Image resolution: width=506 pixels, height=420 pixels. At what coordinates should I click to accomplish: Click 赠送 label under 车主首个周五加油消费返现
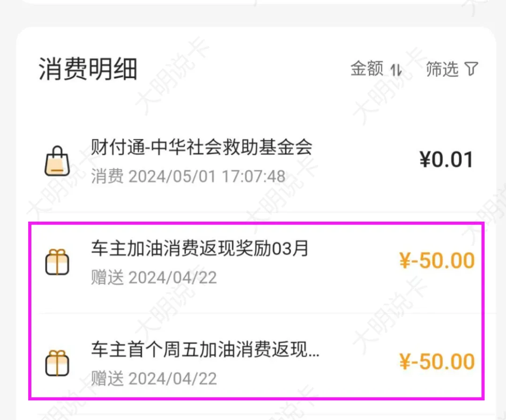pos(107,378)
